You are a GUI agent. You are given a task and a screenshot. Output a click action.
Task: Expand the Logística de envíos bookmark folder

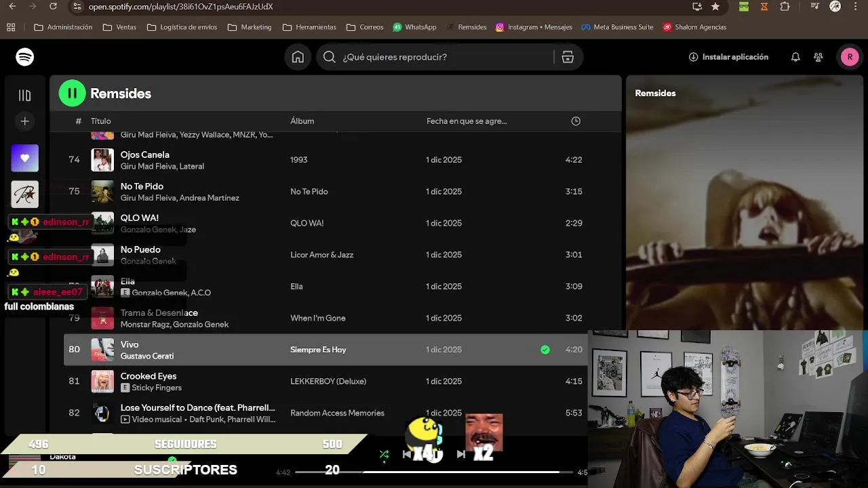(182, 27)
